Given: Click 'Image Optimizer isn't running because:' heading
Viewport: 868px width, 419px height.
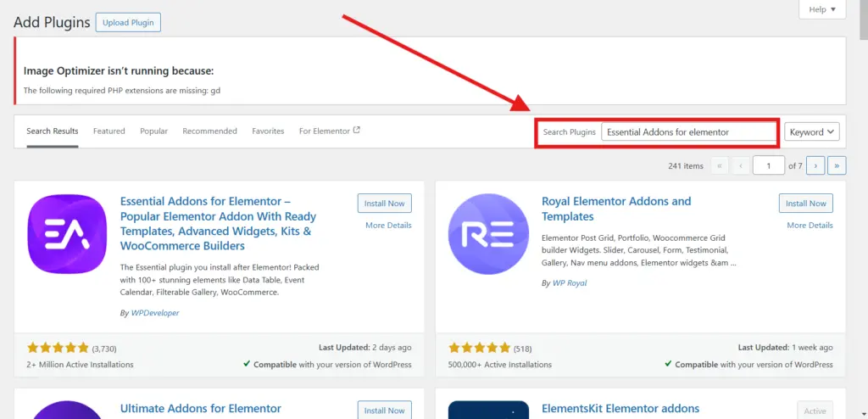Looking at the screenshot, I should coord(119,71).
